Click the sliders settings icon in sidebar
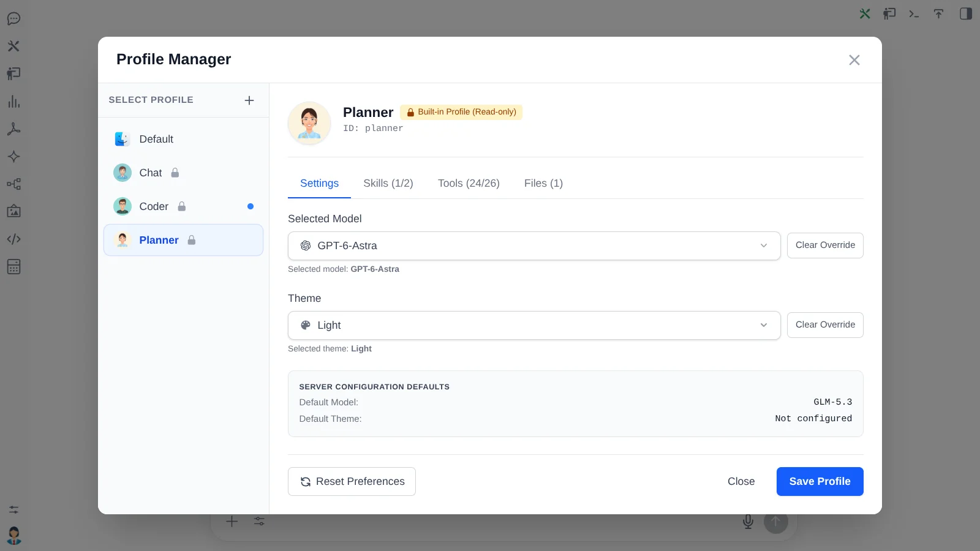Screen dimensions: 980x551 pyautogui.click(x=13, y=509)
